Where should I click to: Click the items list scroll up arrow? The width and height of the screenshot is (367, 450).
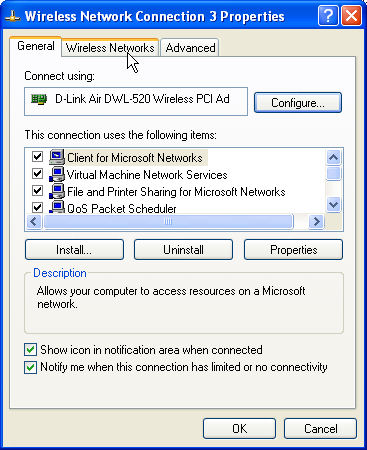(x=333, y=157)
